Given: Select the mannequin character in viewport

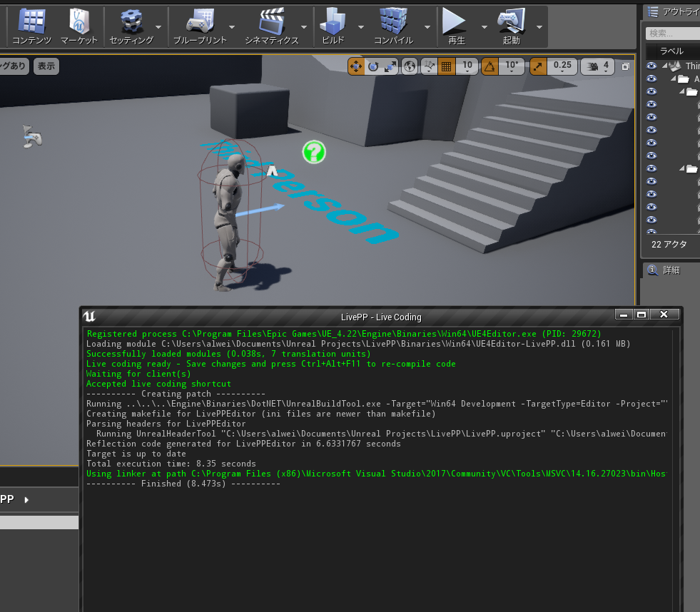Looking at the screenshot, I should 228,222.
